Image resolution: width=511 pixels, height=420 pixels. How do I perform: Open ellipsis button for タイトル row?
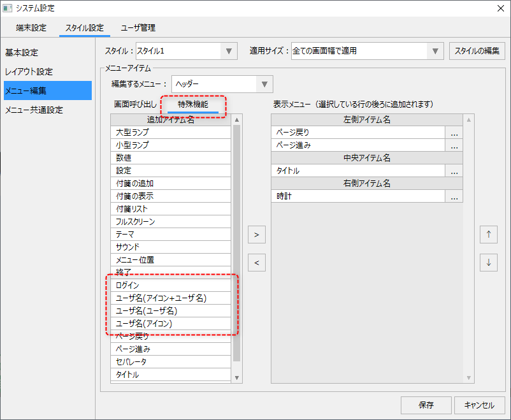(x=454, y=171)
